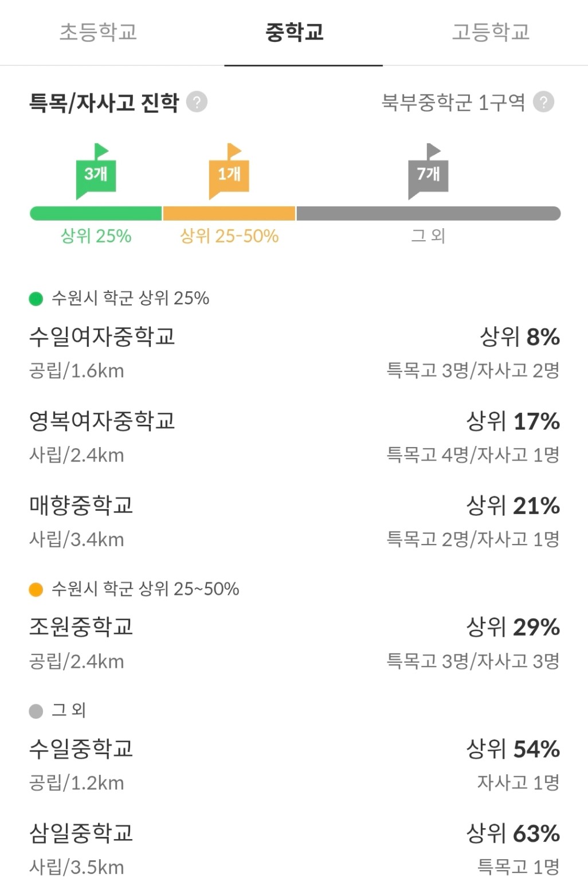The height and width of the screenshot is (893, 588).
Task: Click help icon beside 특목/자사고 진학
Action: coord(197,102)
